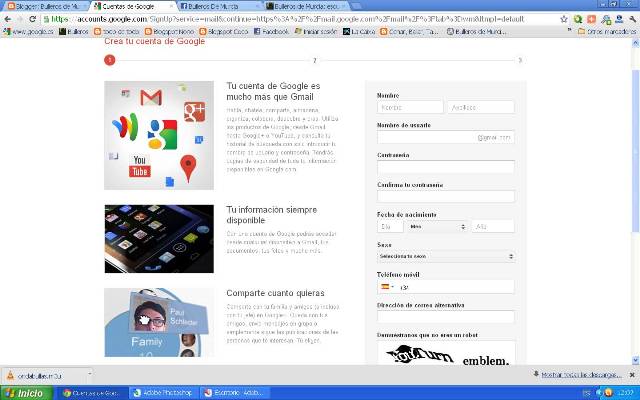Switch to the Cuentas de Google tab
This screenshot has height=400, width=640.
pyautogui.click(x=131, y=6)
